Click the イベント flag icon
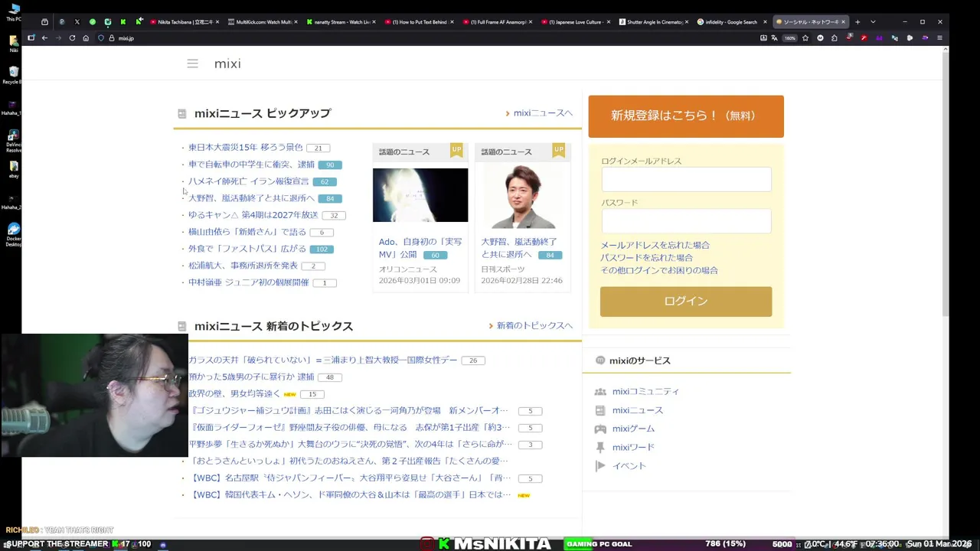The image size is (980, 551). click(x=600, y=465)
